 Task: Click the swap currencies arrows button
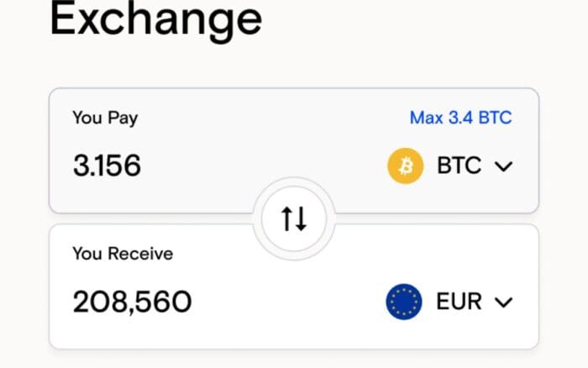(294, 219)
